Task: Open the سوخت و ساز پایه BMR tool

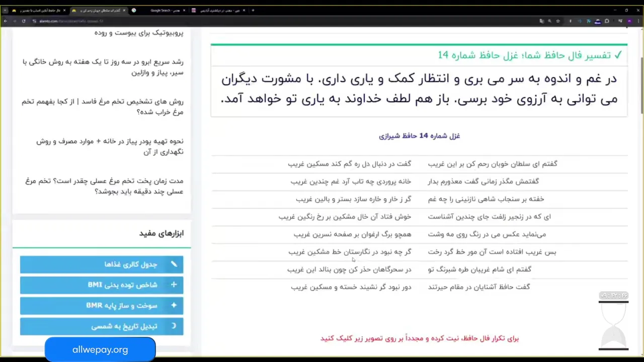Action: (102, 306)
